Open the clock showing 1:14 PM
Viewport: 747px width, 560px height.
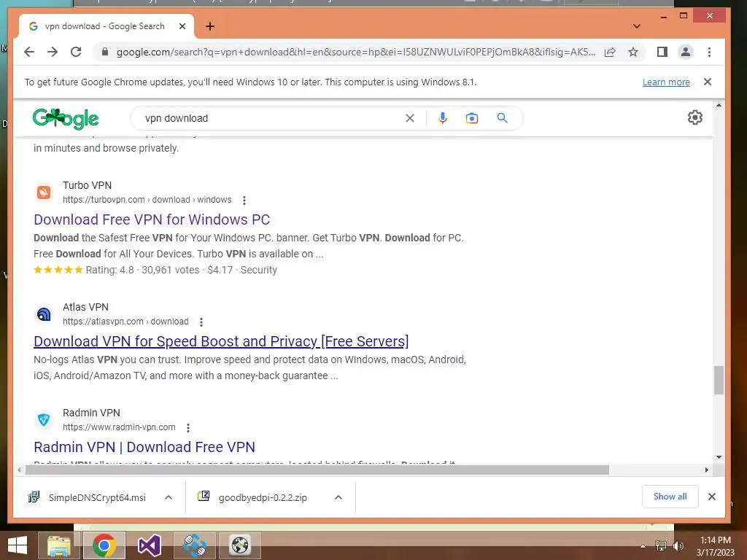coord(716,546)
